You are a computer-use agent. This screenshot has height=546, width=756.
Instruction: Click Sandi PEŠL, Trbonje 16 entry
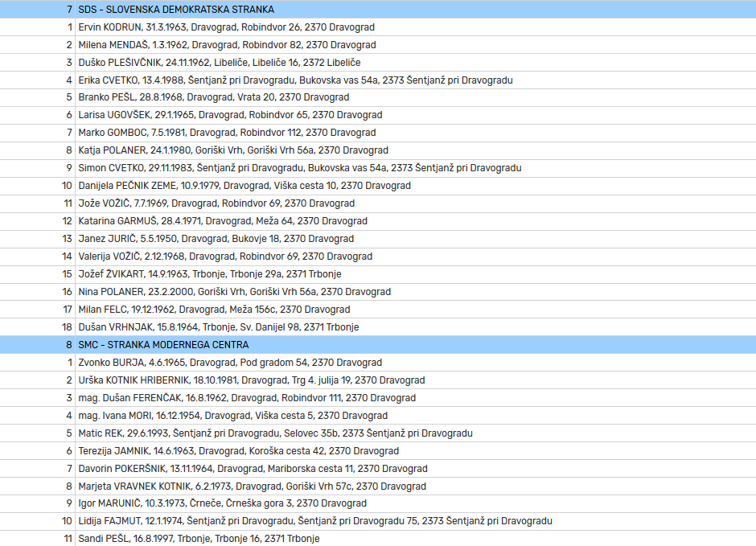pos(378,538)
